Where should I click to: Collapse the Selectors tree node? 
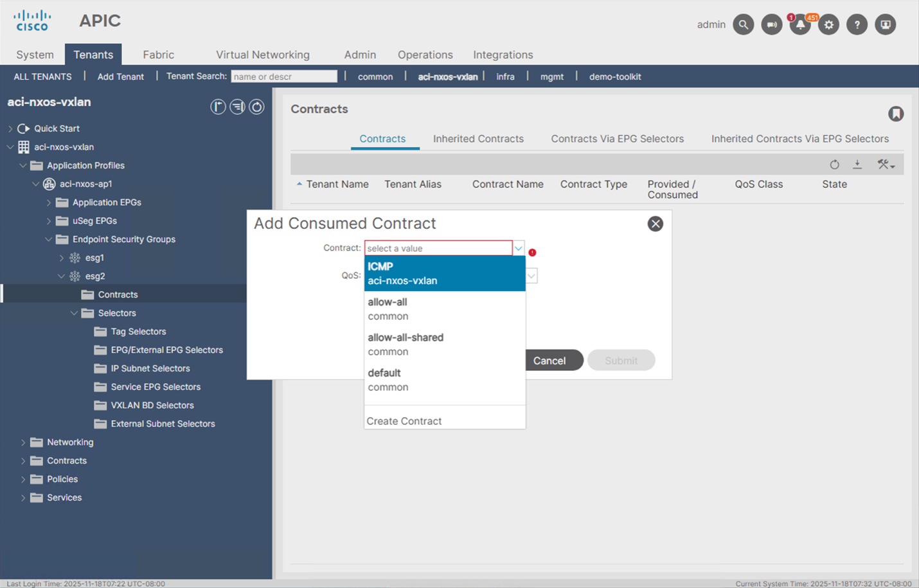click(x=75, y=313)
